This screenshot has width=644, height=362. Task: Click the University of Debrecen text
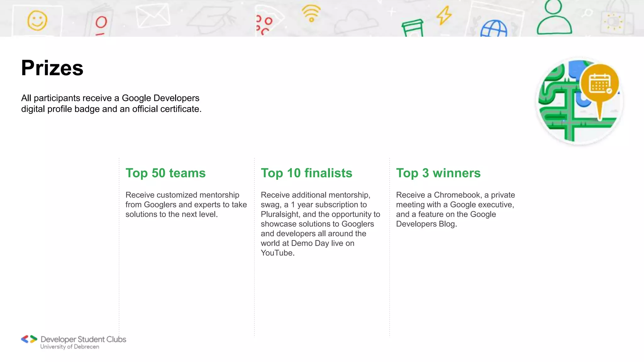pyautogui.click(x=69, y=347)
